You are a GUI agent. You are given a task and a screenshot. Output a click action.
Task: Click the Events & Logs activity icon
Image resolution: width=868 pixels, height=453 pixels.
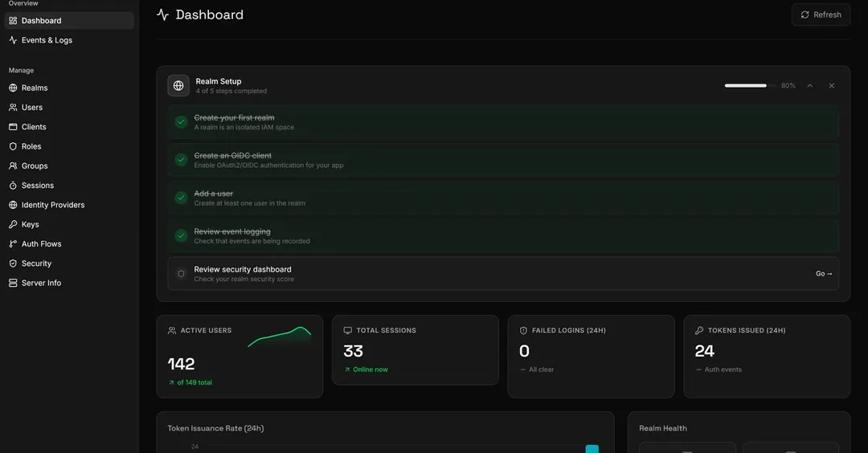click(13, 40)
